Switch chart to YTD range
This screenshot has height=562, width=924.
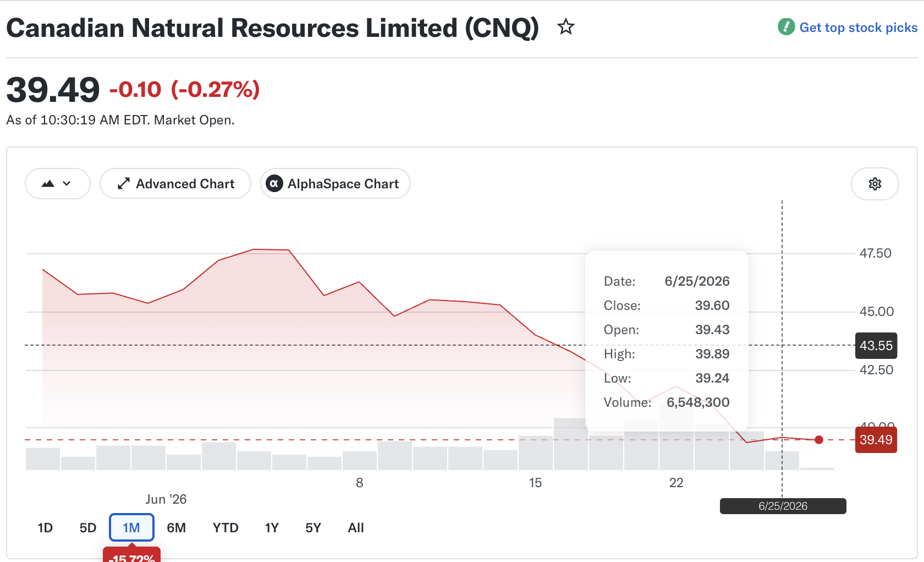coord(226,528)
